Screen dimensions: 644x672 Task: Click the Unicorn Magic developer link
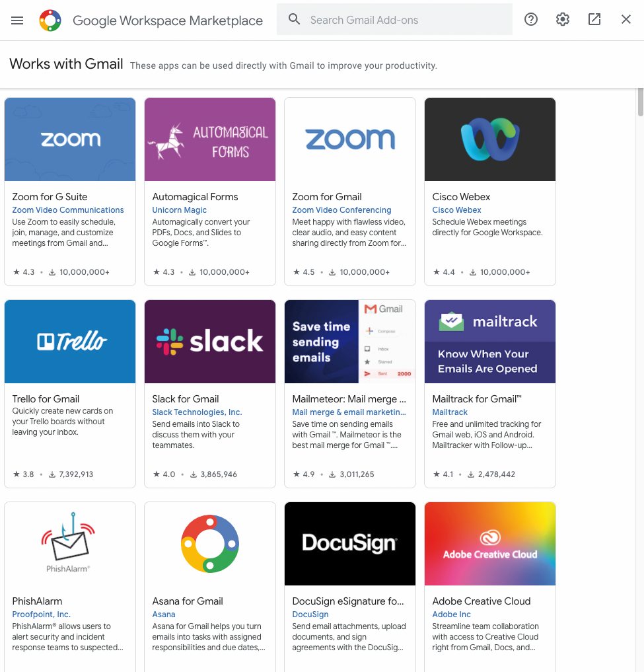click(x=179, y=210)
